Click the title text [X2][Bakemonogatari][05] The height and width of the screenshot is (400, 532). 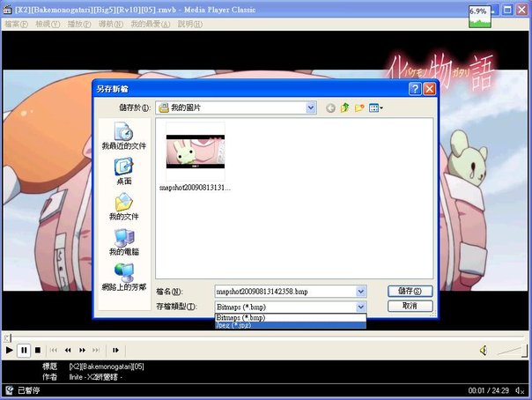click(x=107, y=367)
